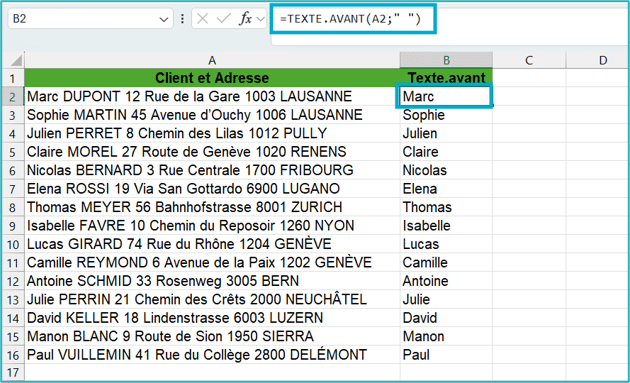Select row 17 header
The width and height of the screenshot is (630, 383).
coord(13,372)
